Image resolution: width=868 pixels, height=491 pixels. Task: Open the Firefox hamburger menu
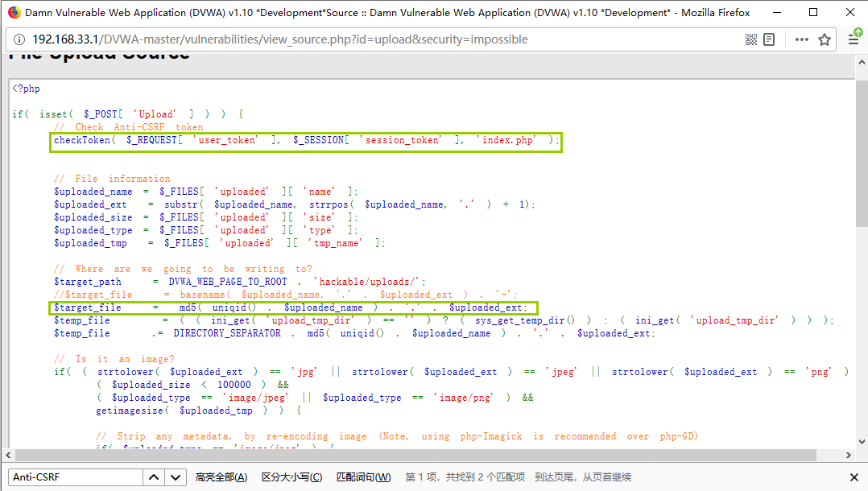[854, 40]
